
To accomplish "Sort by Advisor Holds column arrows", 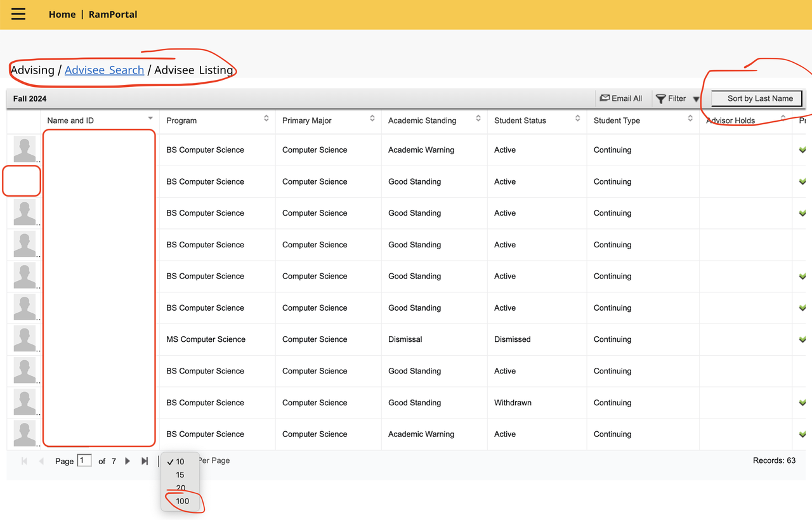I will tap(783, 119).
